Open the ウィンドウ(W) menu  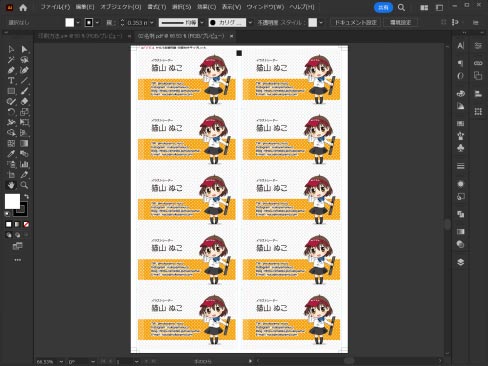265,7
